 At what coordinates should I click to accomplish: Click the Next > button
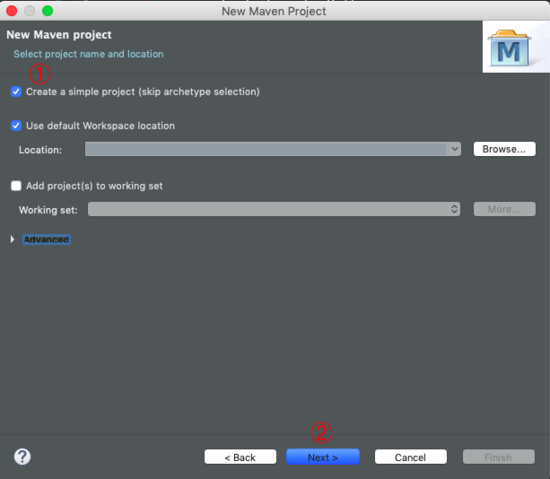[x=323, y=457]
